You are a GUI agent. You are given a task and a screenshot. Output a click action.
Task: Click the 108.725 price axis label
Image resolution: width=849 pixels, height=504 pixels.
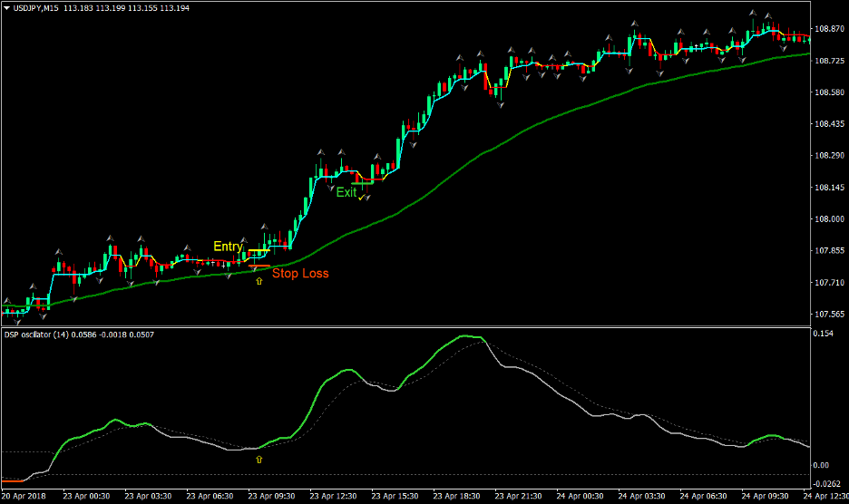point(830,61)
